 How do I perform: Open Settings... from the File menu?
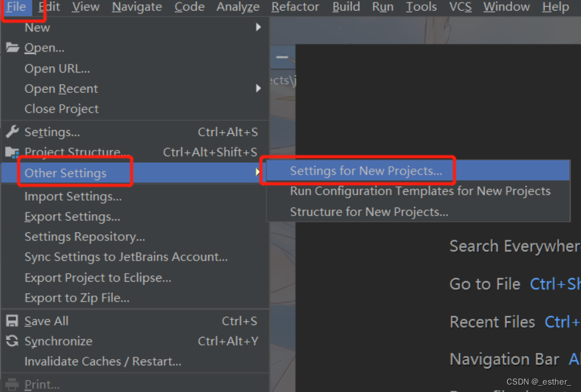coord(135,133)
